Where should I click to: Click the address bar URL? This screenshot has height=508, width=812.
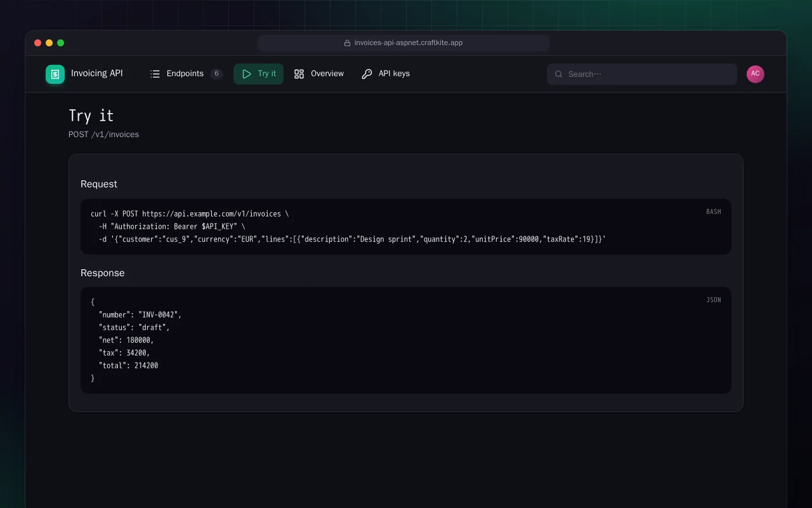[x=409, y=43]
